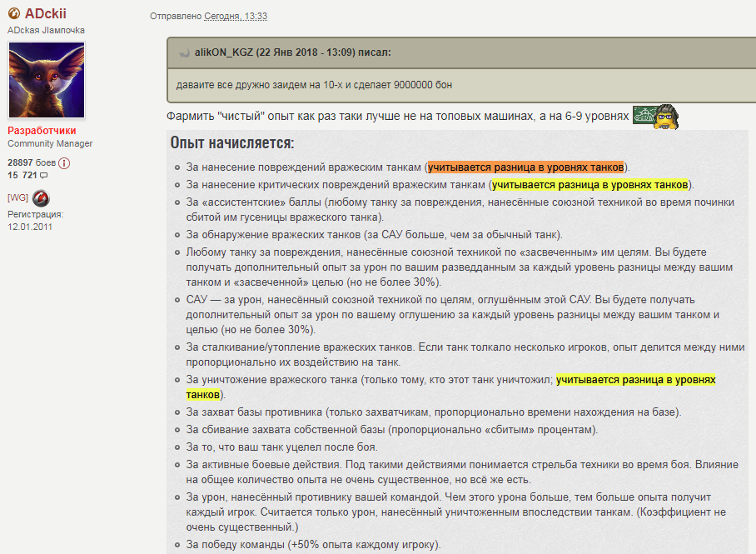Click the posts speech bubble icon near 15 721
Viewport: 756px width, 554px height.
pos(44,176)
